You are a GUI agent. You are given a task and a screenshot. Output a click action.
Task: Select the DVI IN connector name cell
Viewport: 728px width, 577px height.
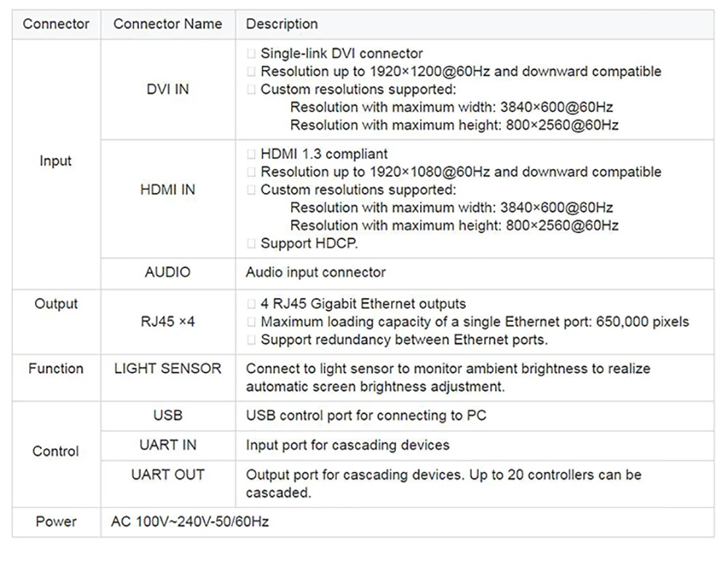click(167, 89)
